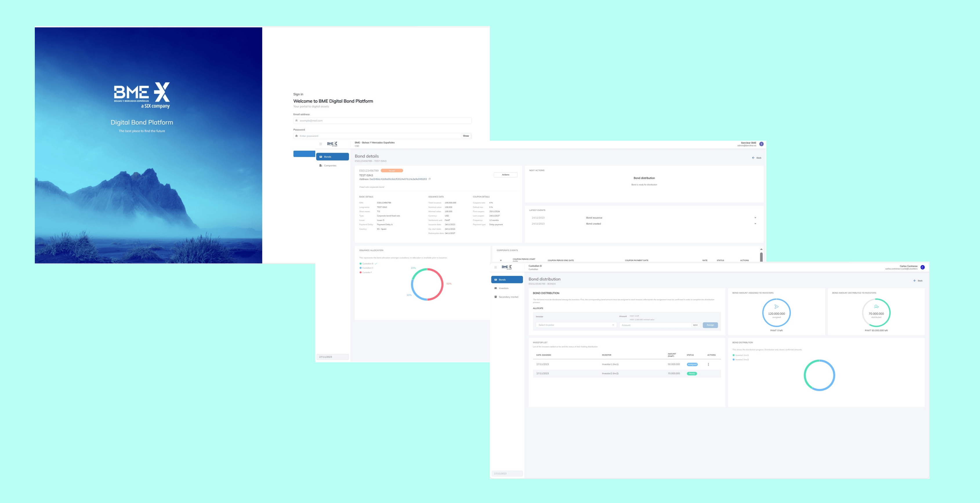The width and height of the screenshot is (980, 503).
Task: Open Secondary market in sidebar
Action: coord(508,297)
